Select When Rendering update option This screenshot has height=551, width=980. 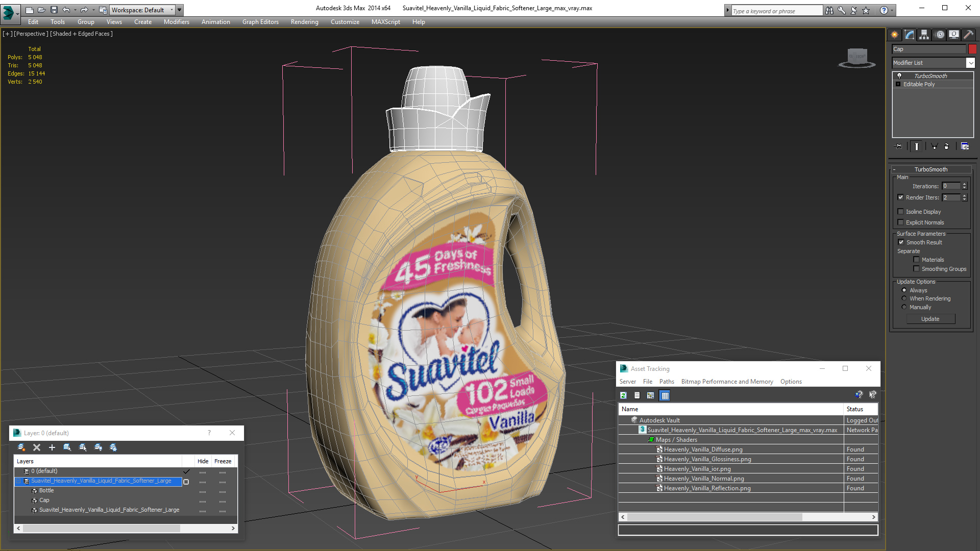[904, 298]
